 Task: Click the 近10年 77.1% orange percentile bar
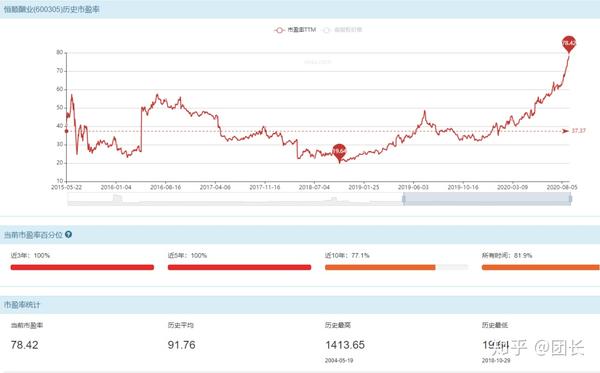point(380,267)
